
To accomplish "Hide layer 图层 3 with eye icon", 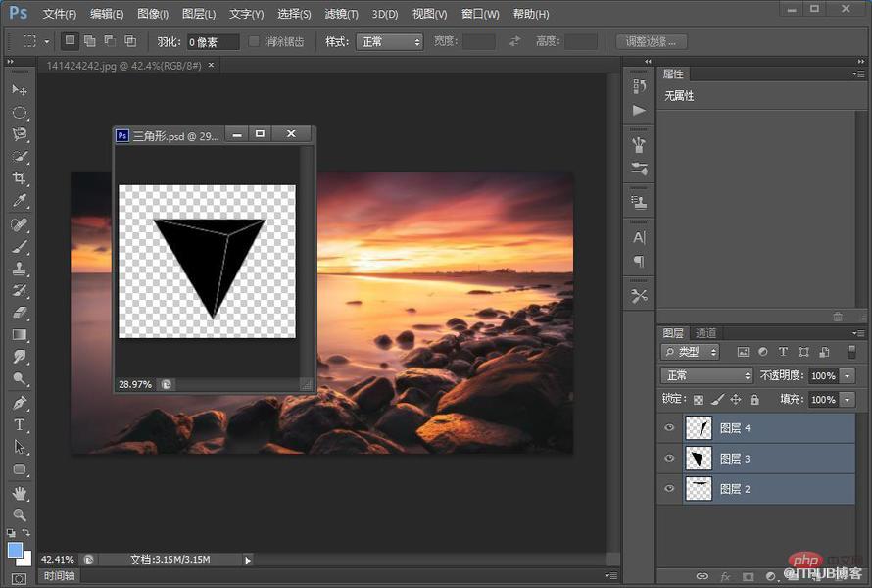I will [x=669, y=459].
